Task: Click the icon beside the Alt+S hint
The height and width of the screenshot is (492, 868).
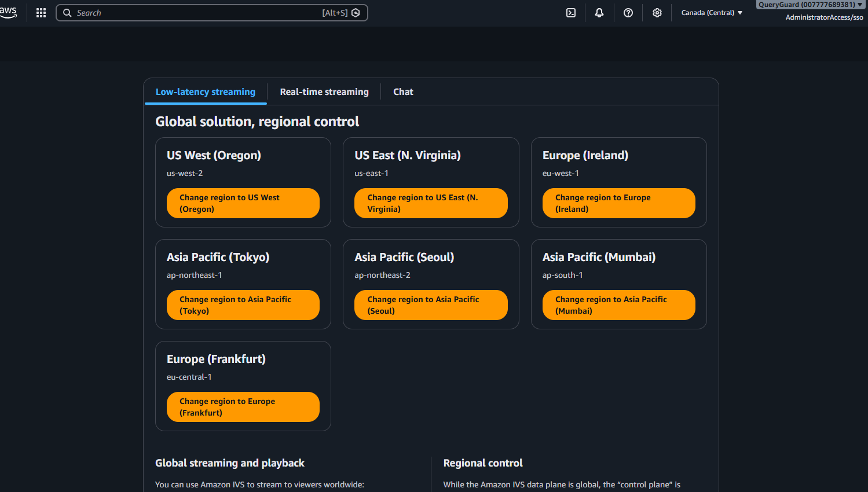Action: [356, 13]
